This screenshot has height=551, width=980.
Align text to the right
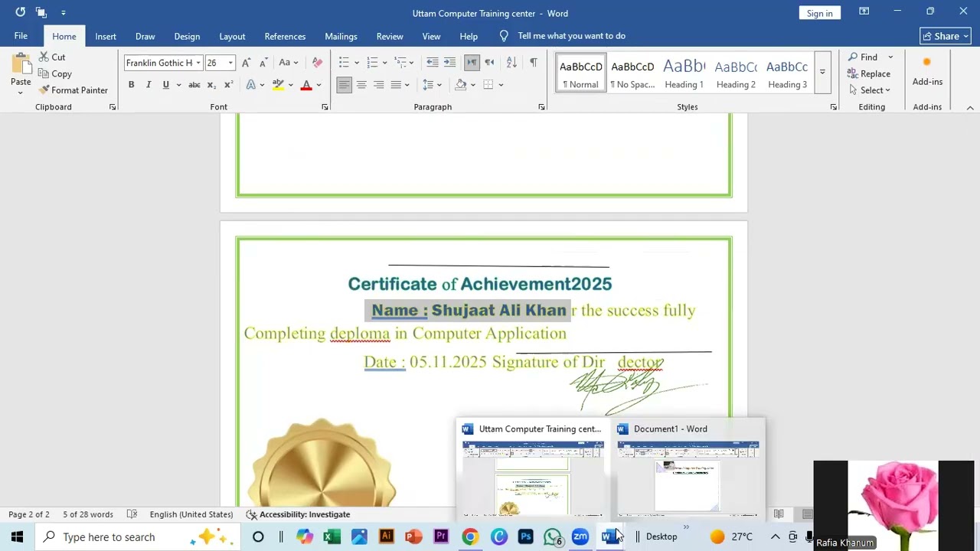tap(378, 85)
